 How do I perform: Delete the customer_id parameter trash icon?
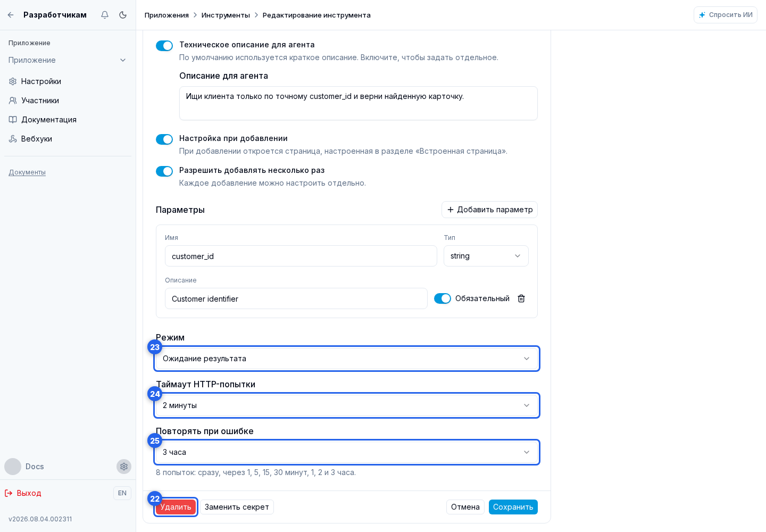coord(521,298)
